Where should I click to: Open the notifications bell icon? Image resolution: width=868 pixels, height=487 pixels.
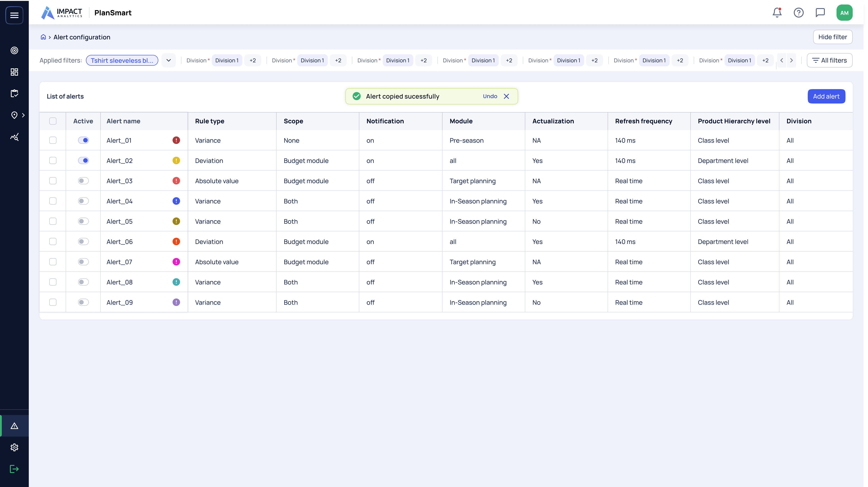pos(777,13)
